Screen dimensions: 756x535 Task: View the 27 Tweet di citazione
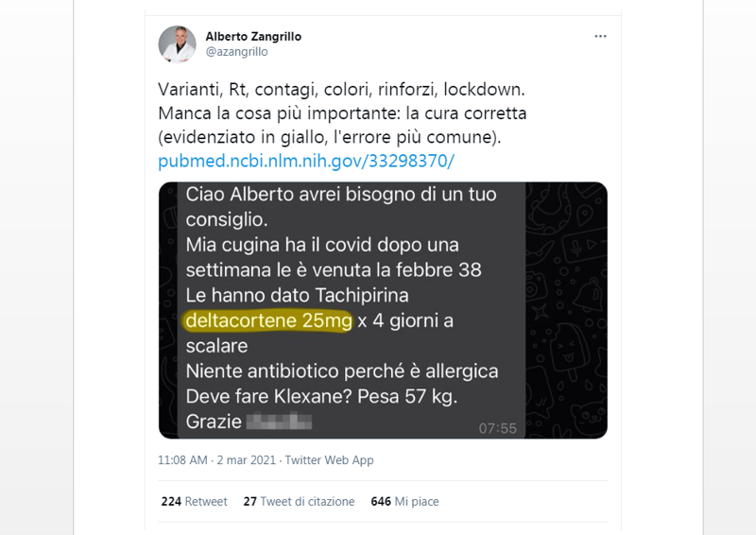coord(299,502)
